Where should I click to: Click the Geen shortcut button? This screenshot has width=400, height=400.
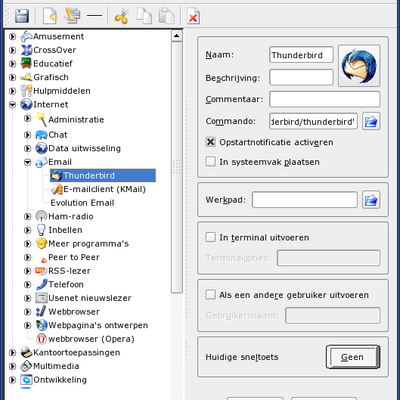click(x=353, y=357)
